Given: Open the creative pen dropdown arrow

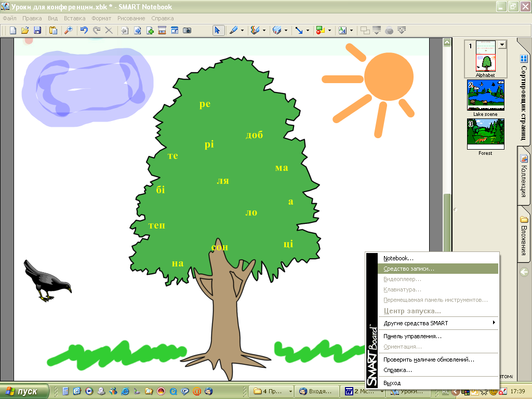Looking at the screenshot, I should pos(264,30).
